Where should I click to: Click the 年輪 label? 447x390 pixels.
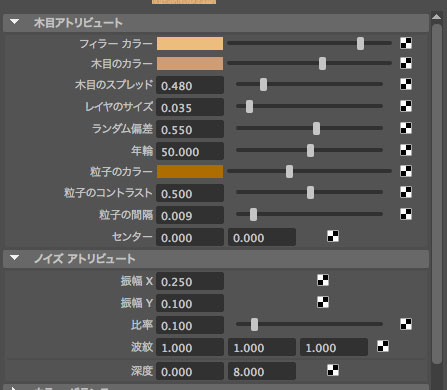142,151
